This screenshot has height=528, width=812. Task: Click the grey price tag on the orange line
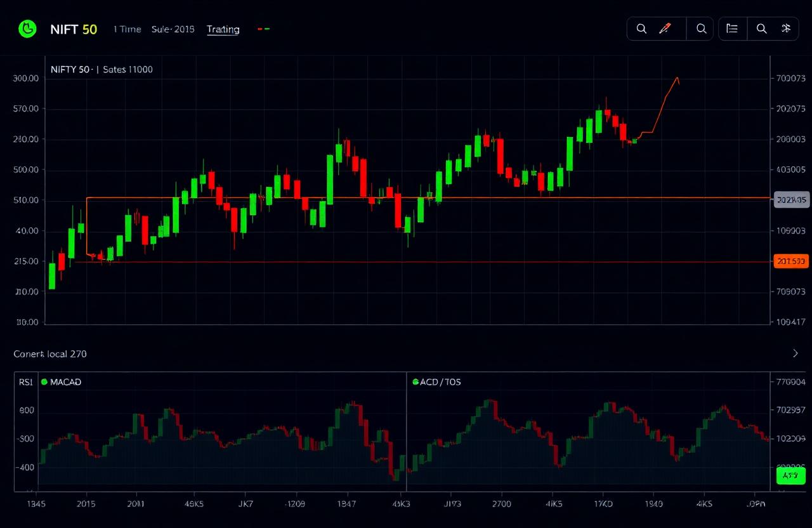792,199
